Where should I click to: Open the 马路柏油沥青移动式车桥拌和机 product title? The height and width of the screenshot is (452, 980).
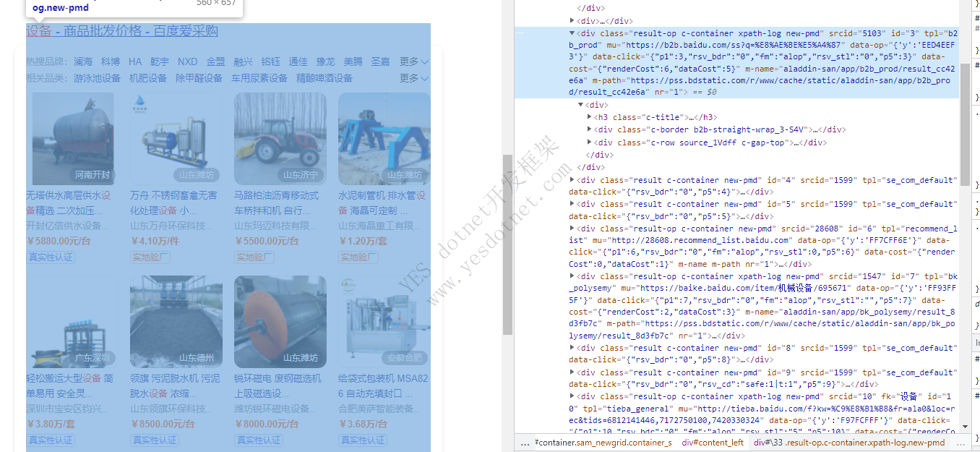[278, 202]
